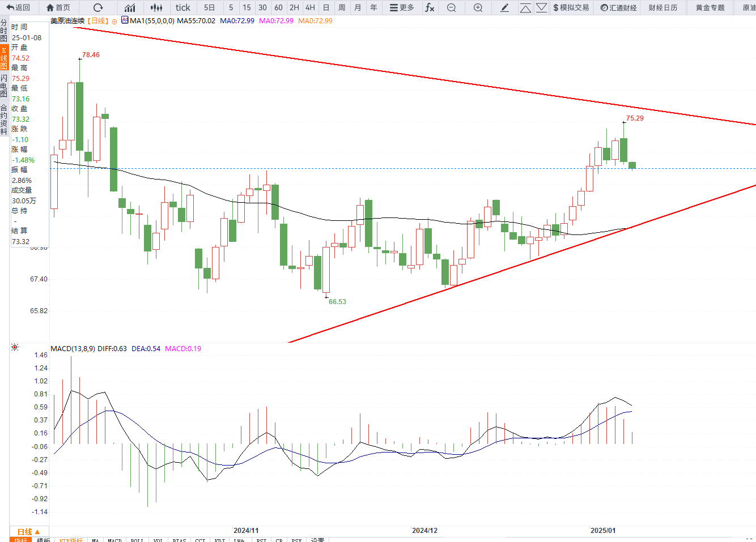Click the down triangle icon in the toolbar
The height and width of the screenshot is (542, 756).
541,7
